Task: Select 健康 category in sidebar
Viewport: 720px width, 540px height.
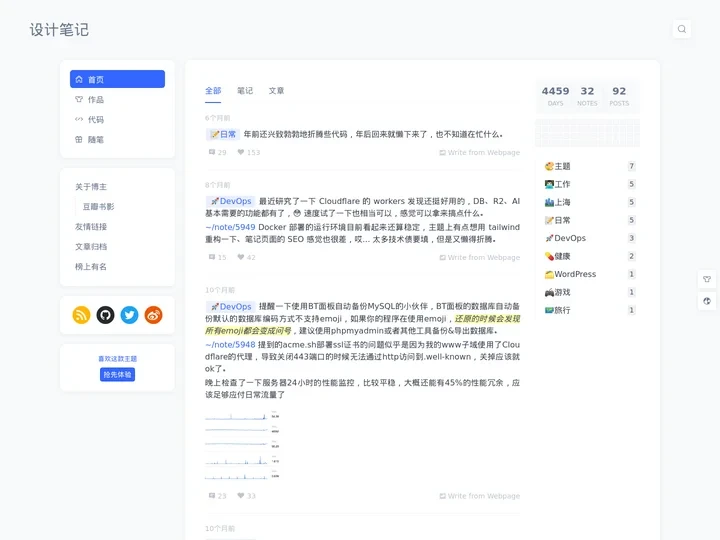Action: [x=590, y=256]
